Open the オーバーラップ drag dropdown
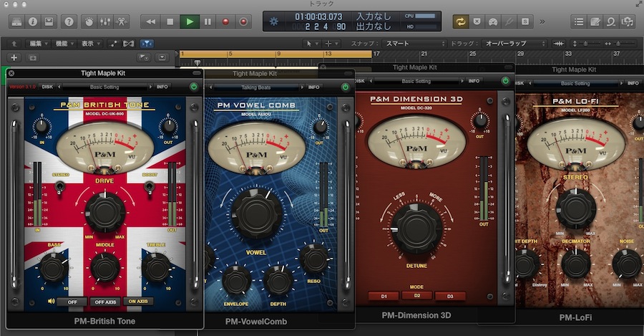Screen dimensions: 644x336 click(x=514, y=43)
